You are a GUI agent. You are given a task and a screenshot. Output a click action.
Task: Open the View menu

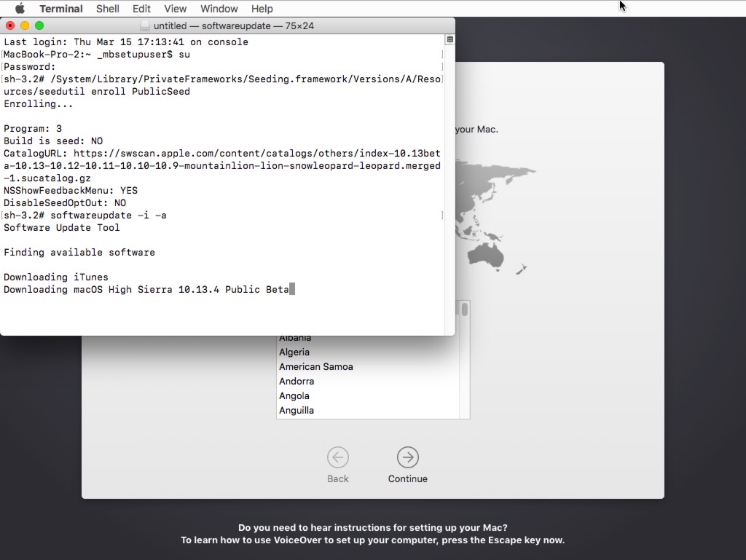pos(175,9)
